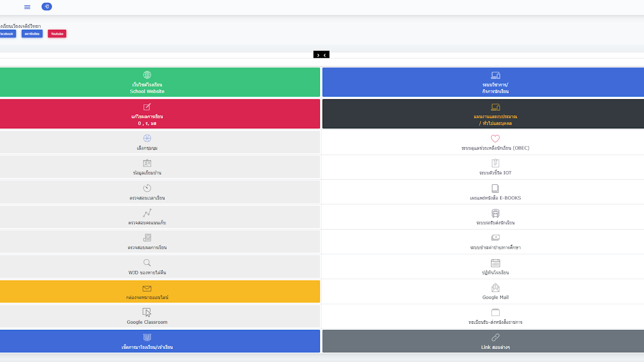Screen dimensions: 644x362
Task: Open the red grade correction tile
Action: coord(147,114)
